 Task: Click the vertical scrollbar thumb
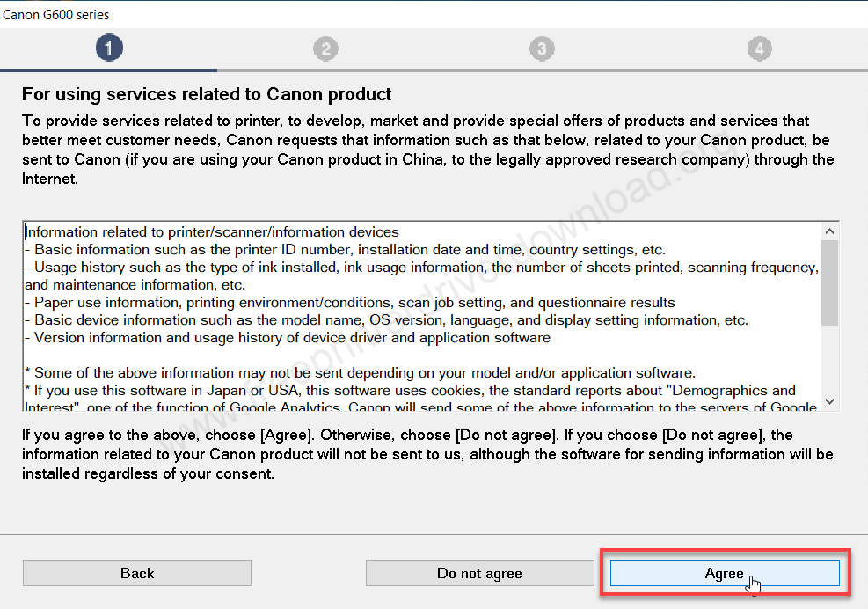(829, 282)
